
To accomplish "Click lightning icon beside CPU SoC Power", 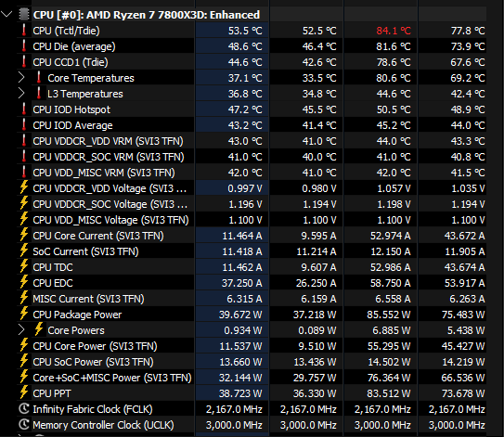I will [x=24, y=361].
